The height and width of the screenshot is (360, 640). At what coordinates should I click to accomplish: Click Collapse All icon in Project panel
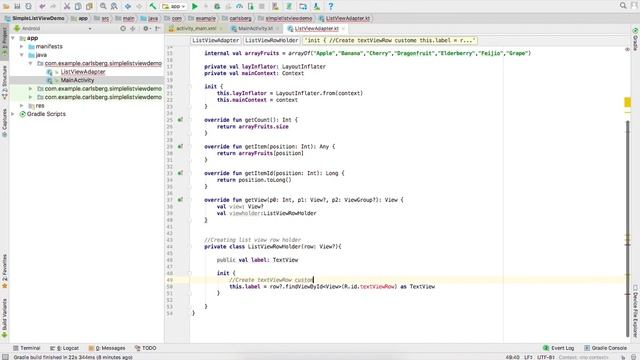(x=133, y=29)
